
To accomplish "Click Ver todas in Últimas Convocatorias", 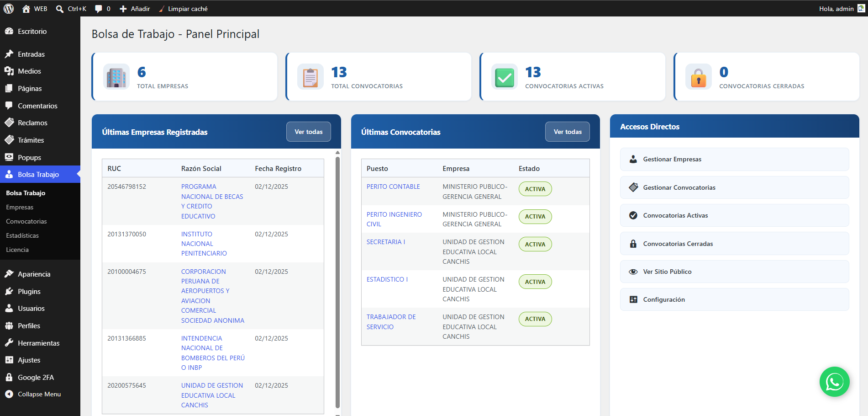I will (568, 132).
